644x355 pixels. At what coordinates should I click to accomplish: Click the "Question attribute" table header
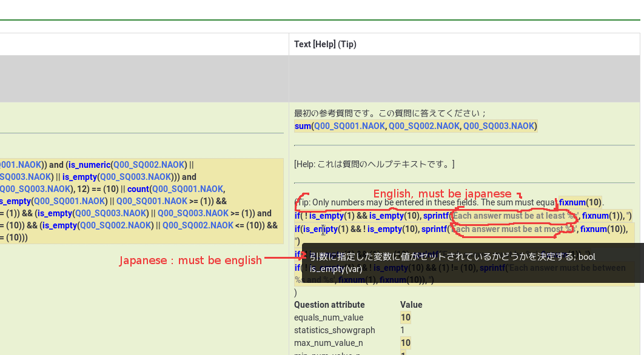click(329, 305)
